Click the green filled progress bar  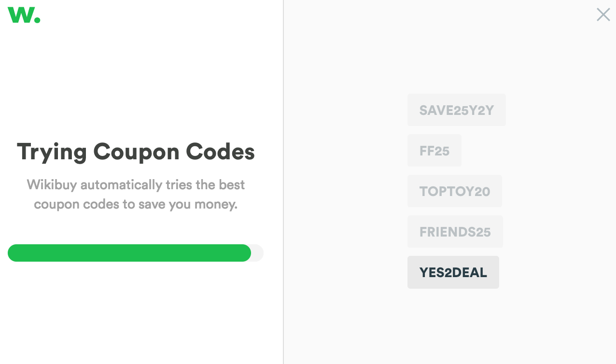[129, 253]
